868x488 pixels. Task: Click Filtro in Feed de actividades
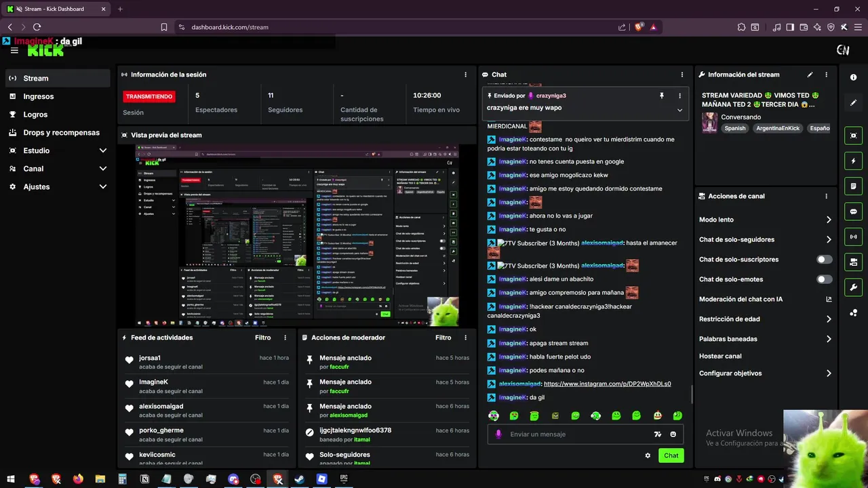(263, 338)
